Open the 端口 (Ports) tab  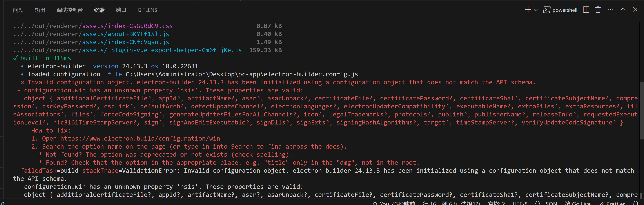point(121,10)
